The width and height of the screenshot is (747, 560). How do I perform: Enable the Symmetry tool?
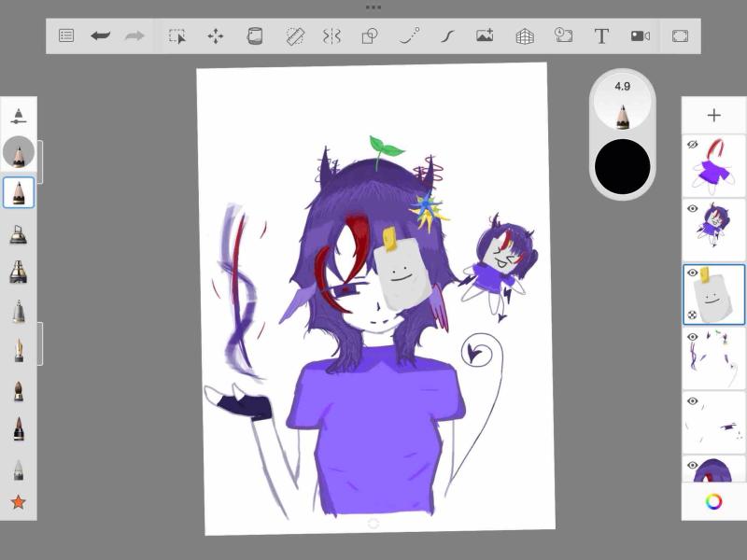tap(331, 36)
